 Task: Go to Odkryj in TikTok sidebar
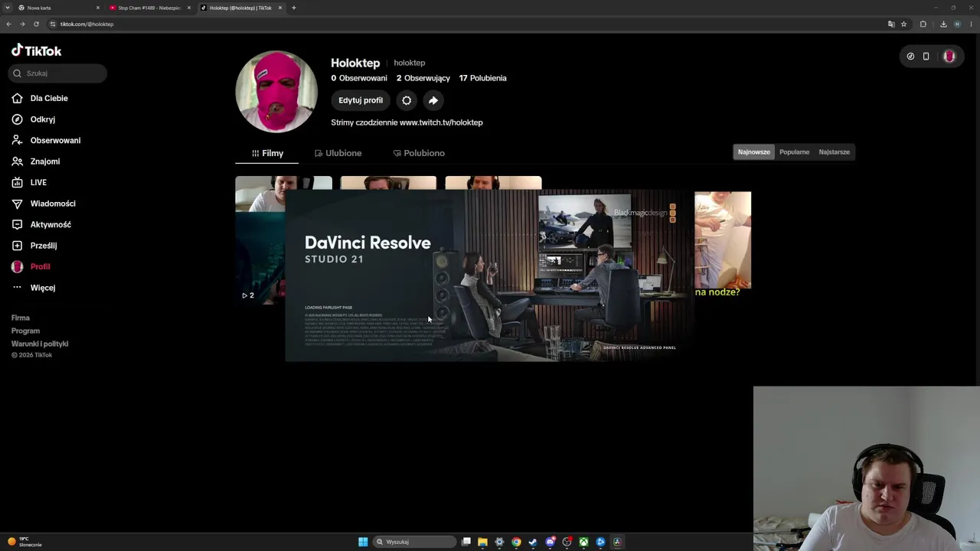pos(33,119)
